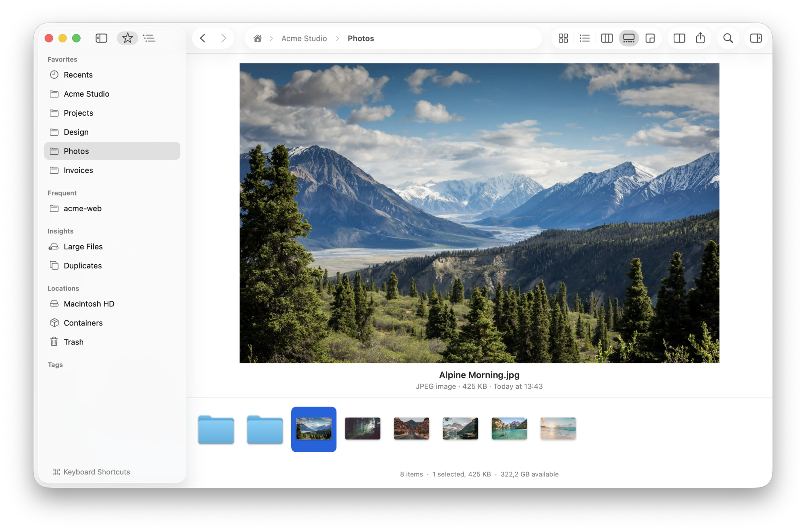Select the beach sunset thumbnail
This screenshot has width=806, height=532.
pos(558,429)
